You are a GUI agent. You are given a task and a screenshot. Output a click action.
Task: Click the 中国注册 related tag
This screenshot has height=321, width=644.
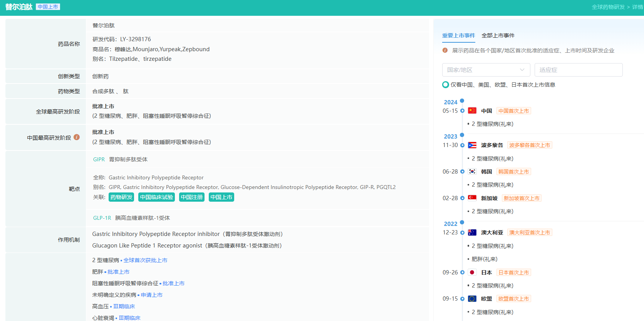[192, 197]
